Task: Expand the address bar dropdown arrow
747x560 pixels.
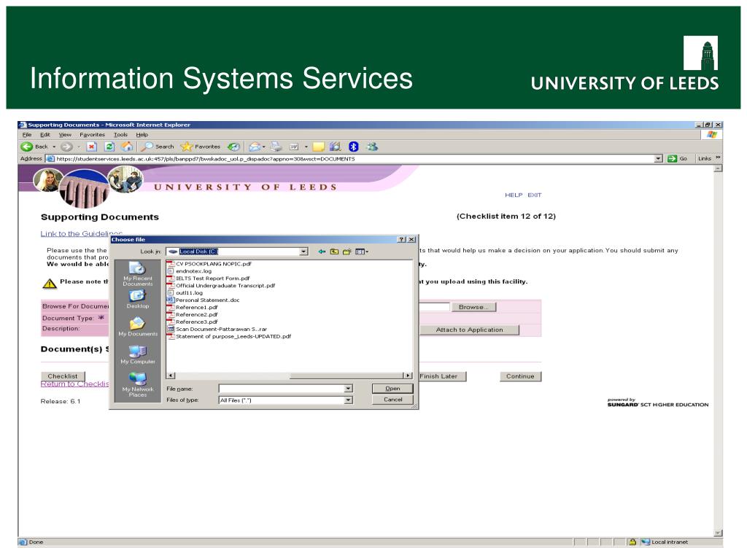Action: [x=659, y=158]
